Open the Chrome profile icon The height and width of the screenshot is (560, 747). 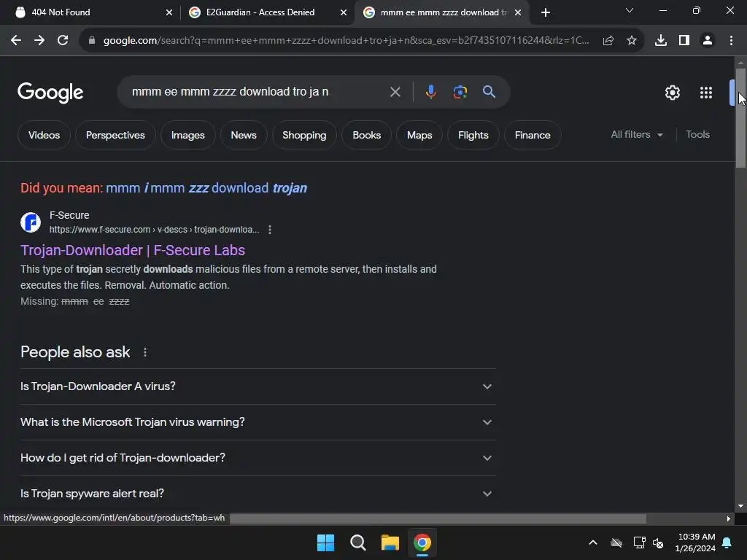tap(708, 41)
